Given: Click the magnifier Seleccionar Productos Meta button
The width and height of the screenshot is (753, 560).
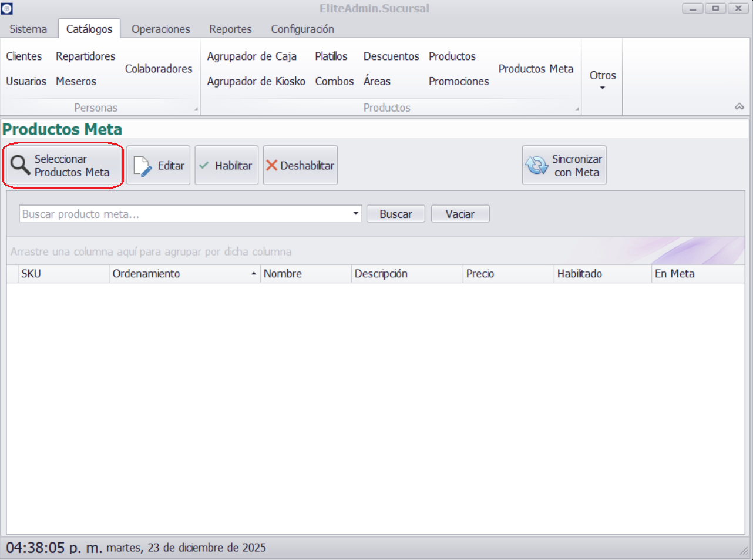Looking at the screenshot, I should [x=63, y=166].
